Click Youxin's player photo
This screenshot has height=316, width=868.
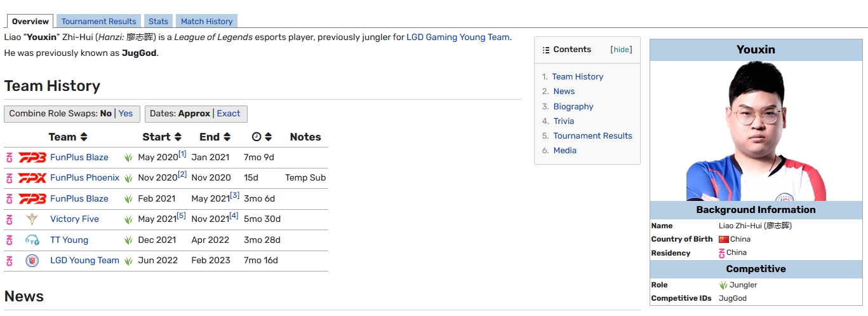pos(756,131)
